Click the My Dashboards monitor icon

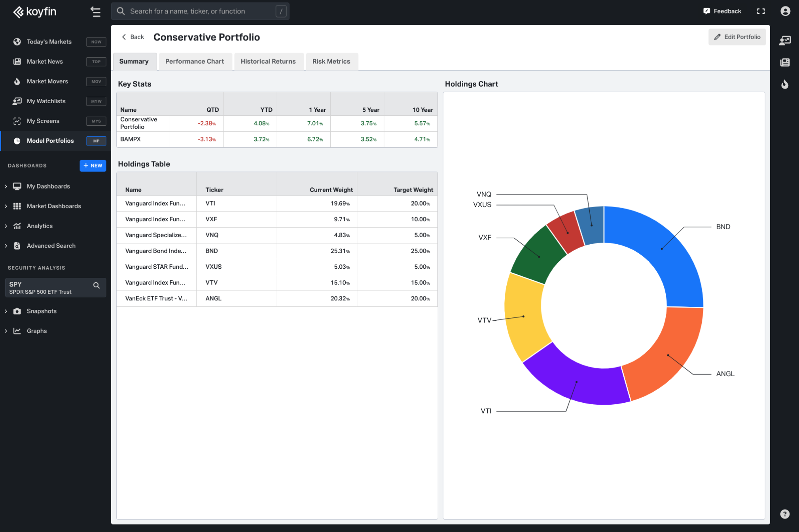click(x=17, y=186)
